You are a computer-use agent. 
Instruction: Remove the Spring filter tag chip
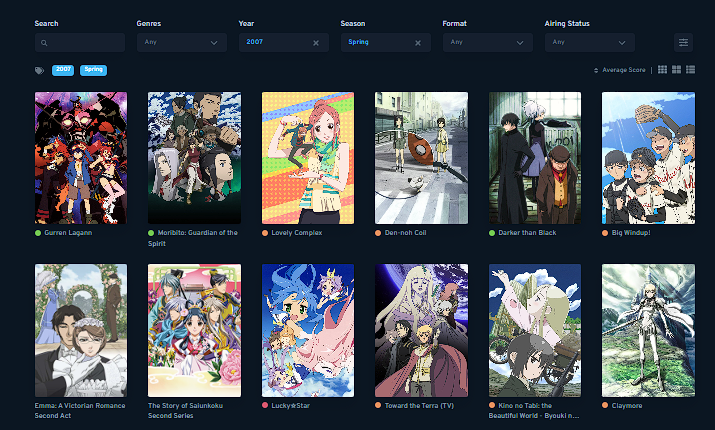93,70
